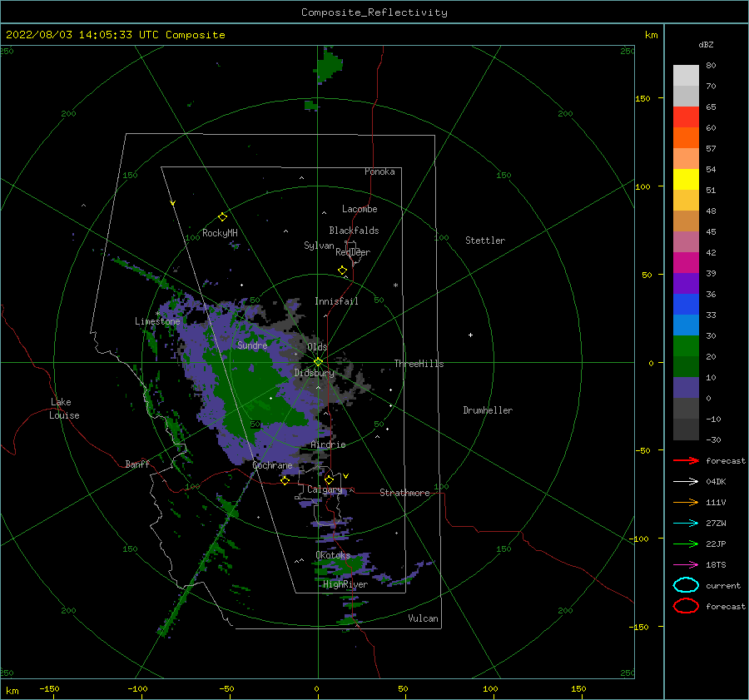Click the -100 tick on bottom axis
This screenshot has height=700, width=749.
point(137,688)
